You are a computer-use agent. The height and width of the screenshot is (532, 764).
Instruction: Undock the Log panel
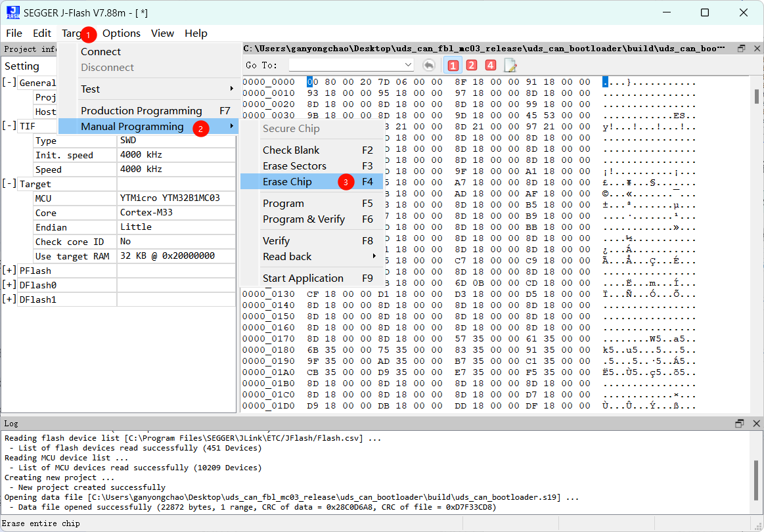740,424
